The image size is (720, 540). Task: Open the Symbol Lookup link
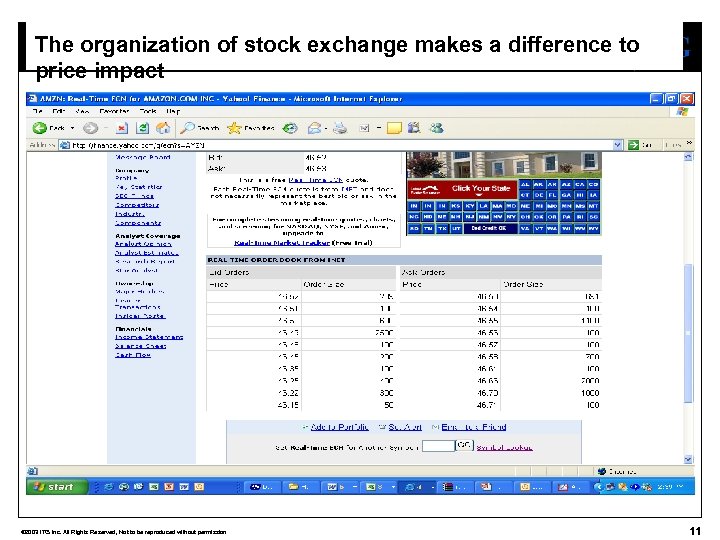(x=504, y=447)
